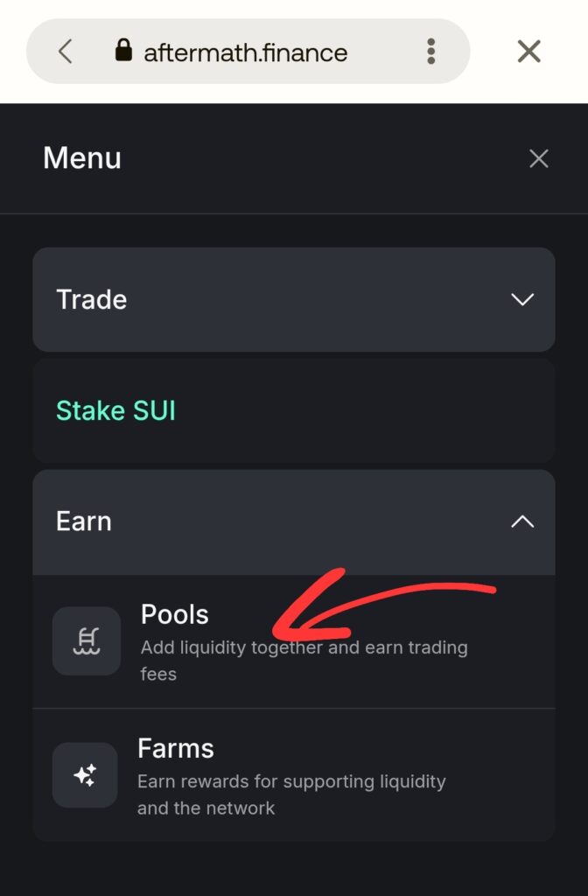
Task: Click the divider line between Pools and Farms
Action: pyautogui.click(x=294, y=708)
